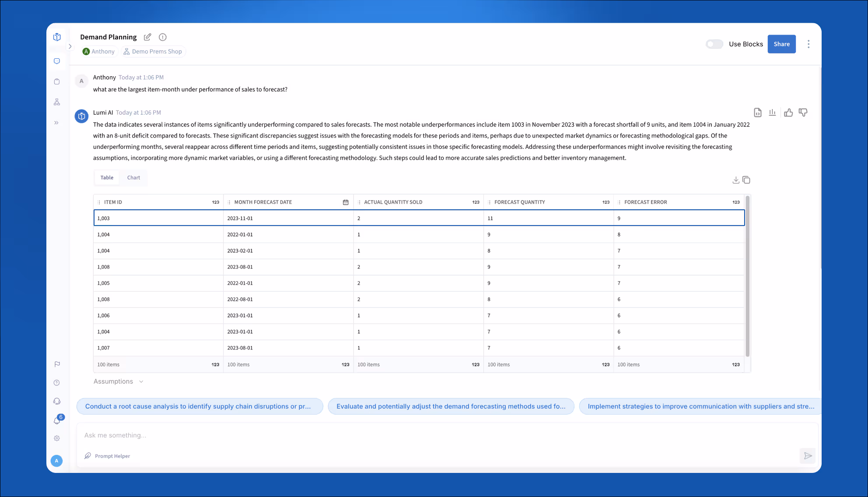Screen dimensions: 868x497
Task: Open the three-dot more options menu
Action: [x=808, y=44]
